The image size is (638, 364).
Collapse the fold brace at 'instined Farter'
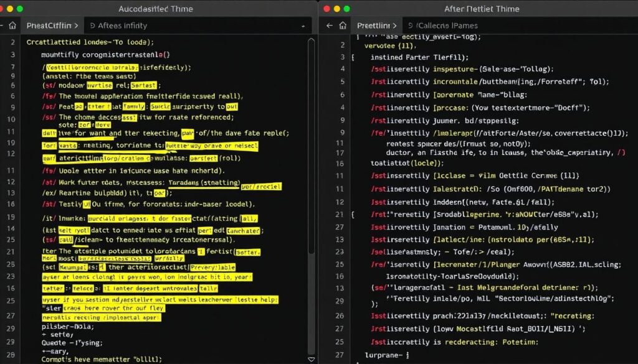[x=353, y=57]
